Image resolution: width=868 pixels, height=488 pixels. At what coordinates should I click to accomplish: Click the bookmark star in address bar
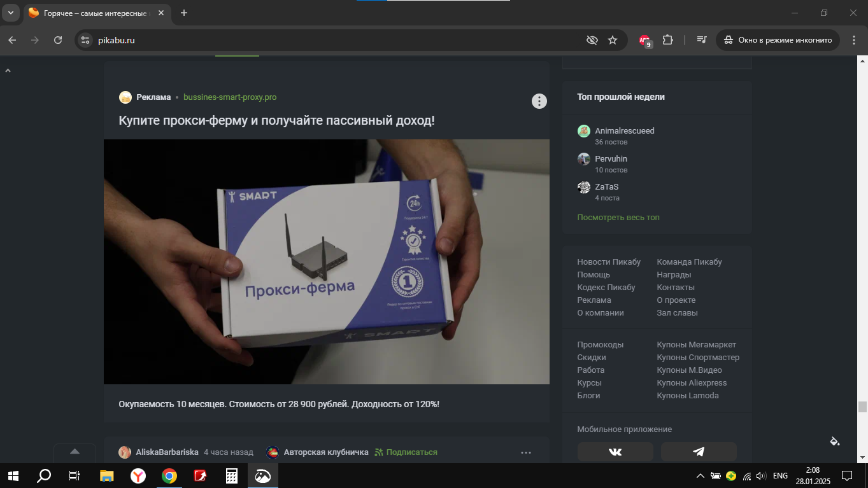click(613, 40)
